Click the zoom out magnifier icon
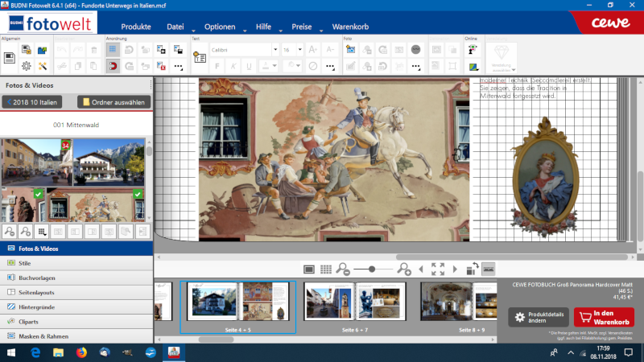This screenshot has width=644, height=362. point(344,269)
